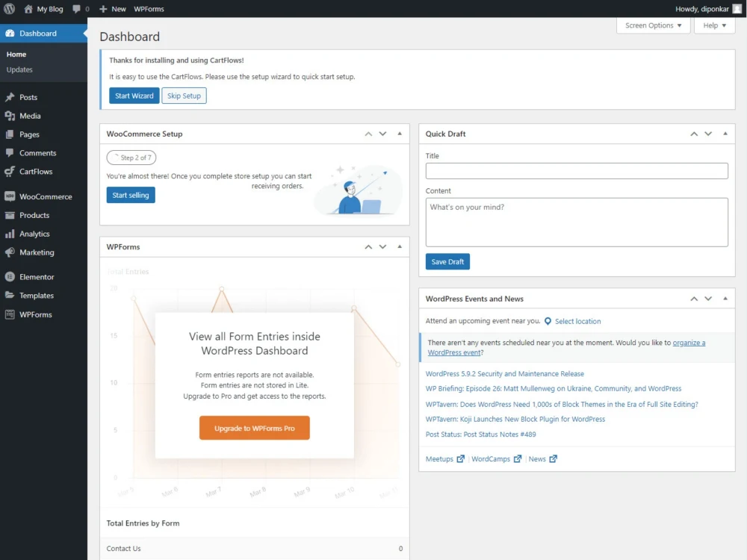Viewport: 747px width, 560px height.
Task: Collapse the WooCommerce Setup widget
Action: coord(400,134)
